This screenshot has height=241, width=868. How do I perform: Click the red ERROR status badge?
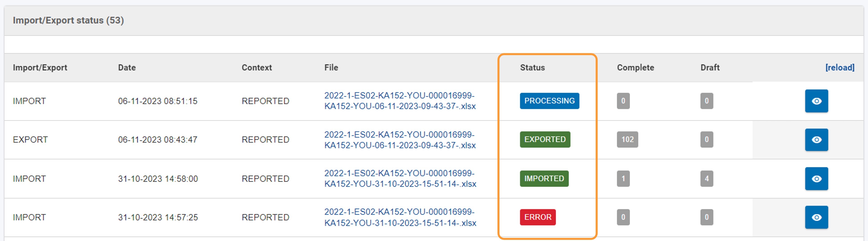coord(538,217)
